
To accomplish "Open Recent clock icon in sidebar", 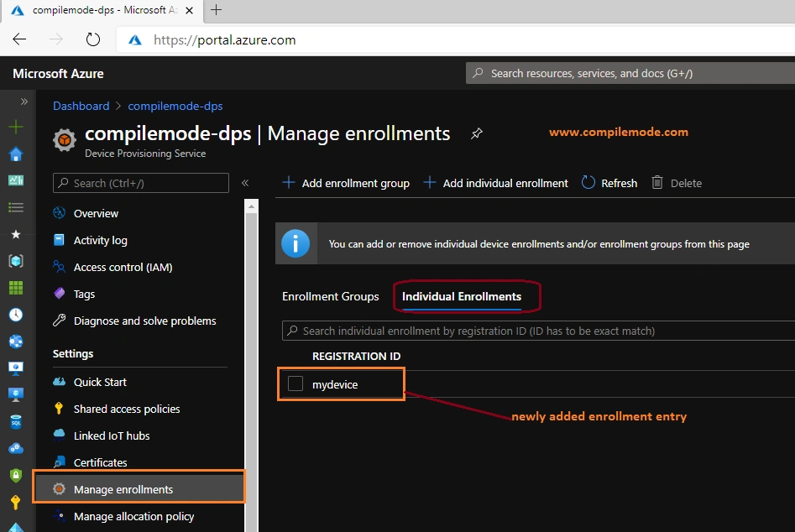I will click(16, 315).
